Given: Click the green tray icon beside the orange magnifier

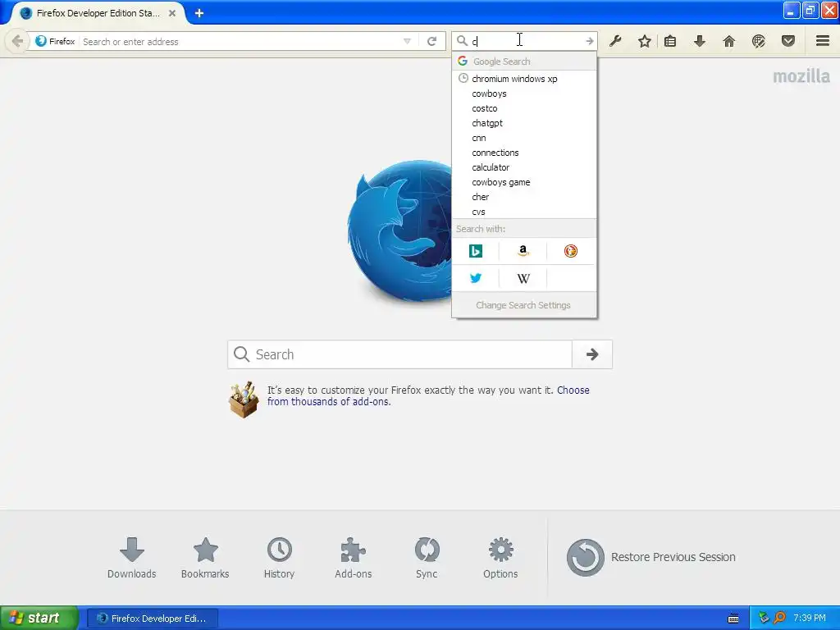Looking at the screenshot, I should pos(764,618).
